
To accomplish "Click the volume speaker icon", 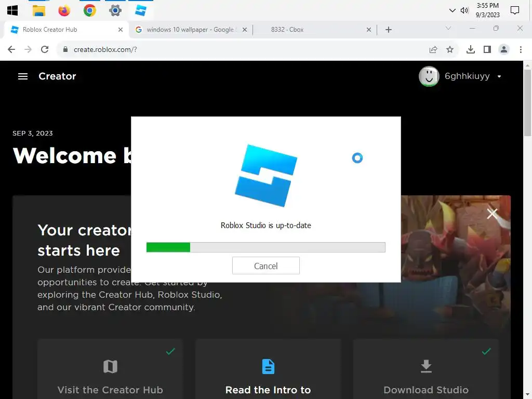I will [x=464, y=10].
